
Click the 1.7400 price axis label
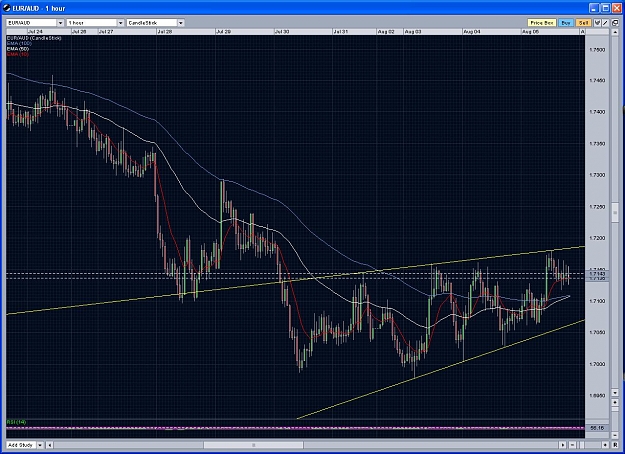tap(597, 112)
